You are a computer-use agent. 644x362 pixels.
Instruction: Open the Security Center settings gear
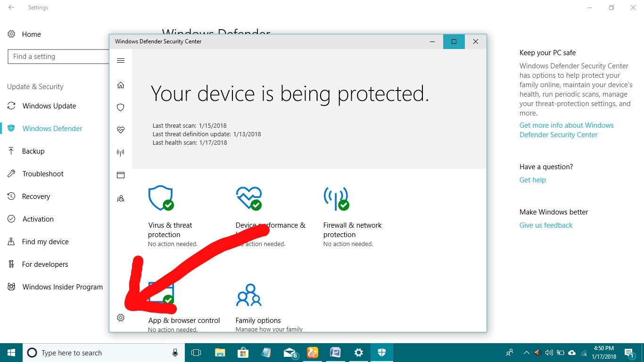pyautogui.click(x=121, y=318)
